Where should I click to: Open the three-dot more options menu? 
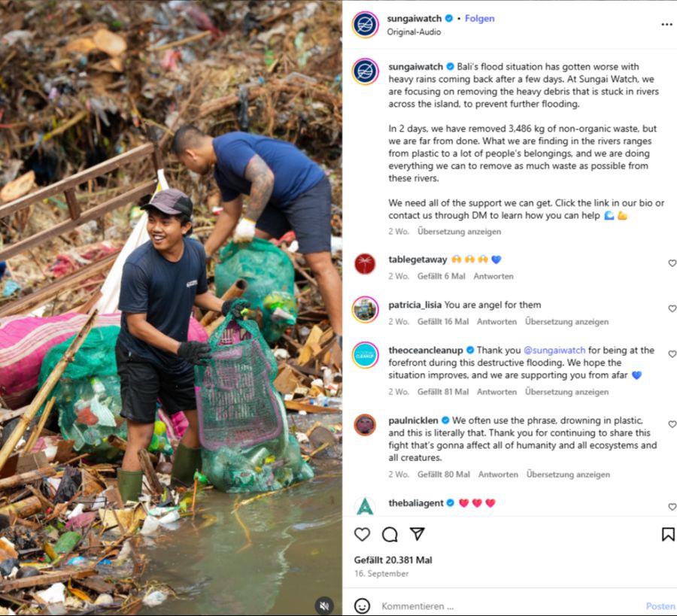point(666,24)
